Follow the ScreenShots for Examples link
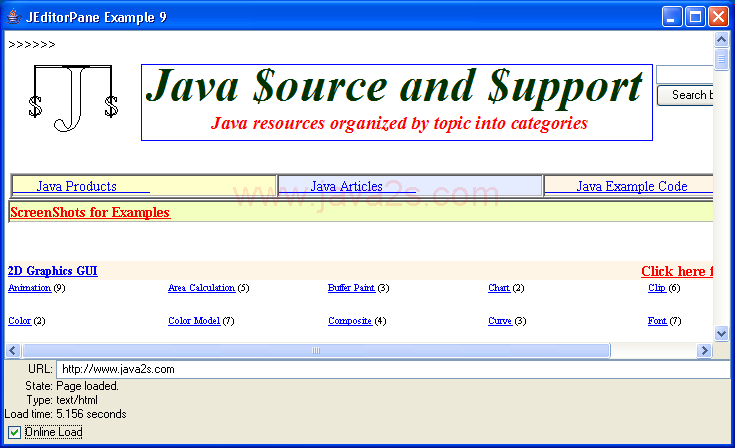735x448 pixels. click(x=90, y=212)
